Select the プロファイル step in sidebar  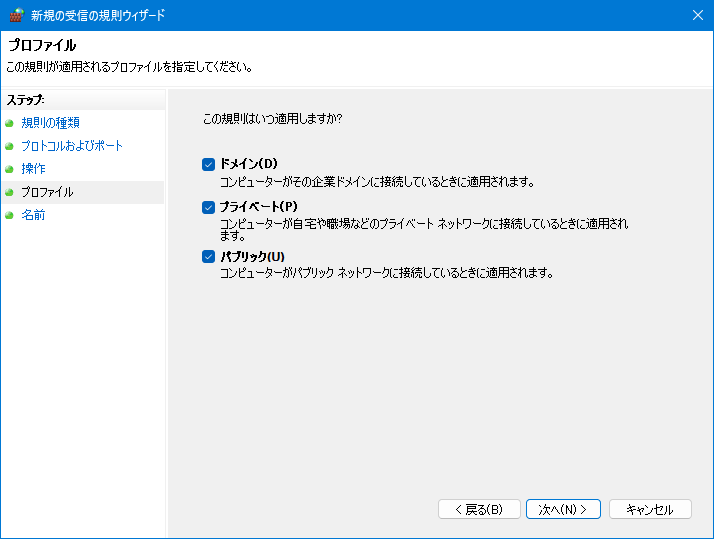point(47,192)
